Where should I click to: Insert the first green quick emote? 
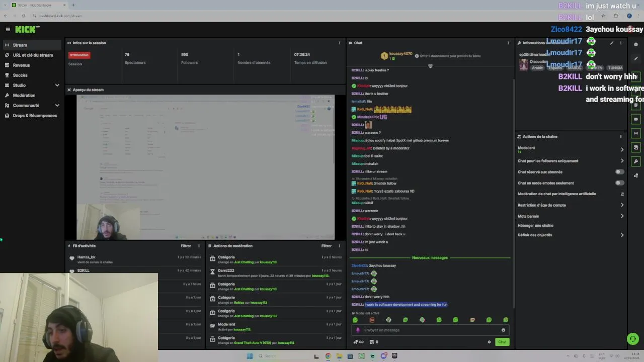click(355, 320)
